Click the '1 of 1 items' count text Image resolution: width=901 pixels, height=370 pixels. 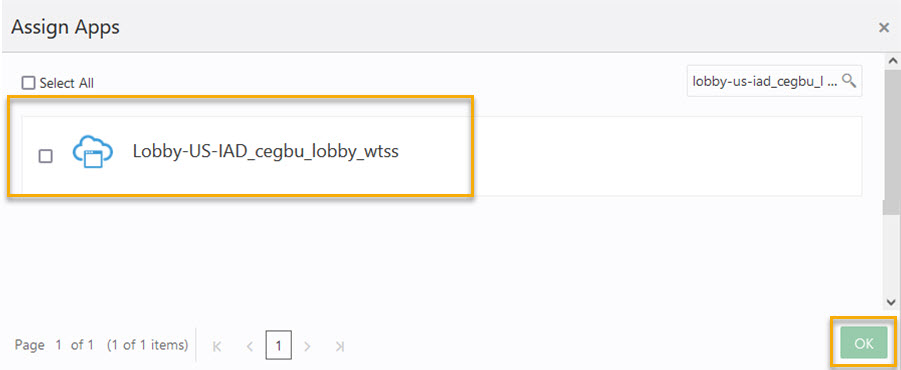click(148, 345)
